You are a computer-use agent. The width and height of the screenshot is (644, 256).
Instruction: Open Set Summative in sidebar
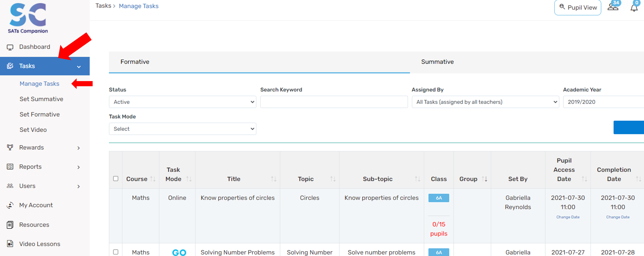point(41,99)
